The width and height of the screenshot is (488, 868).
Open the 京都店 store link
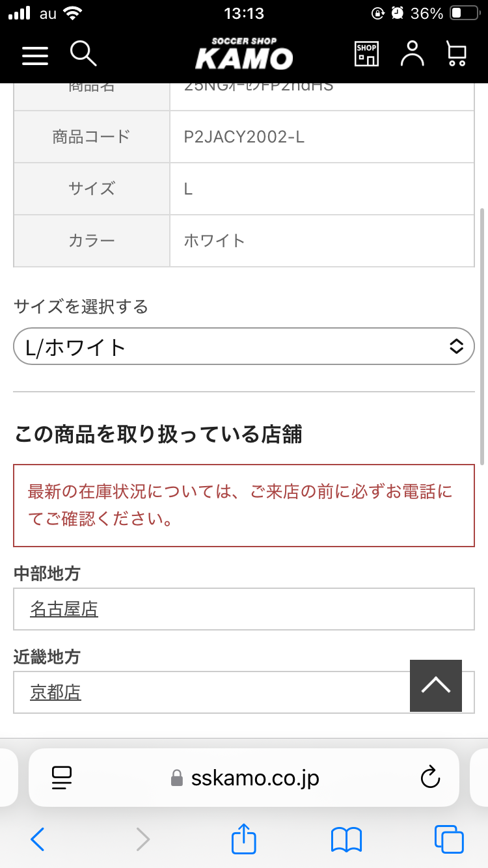[55, 692]
